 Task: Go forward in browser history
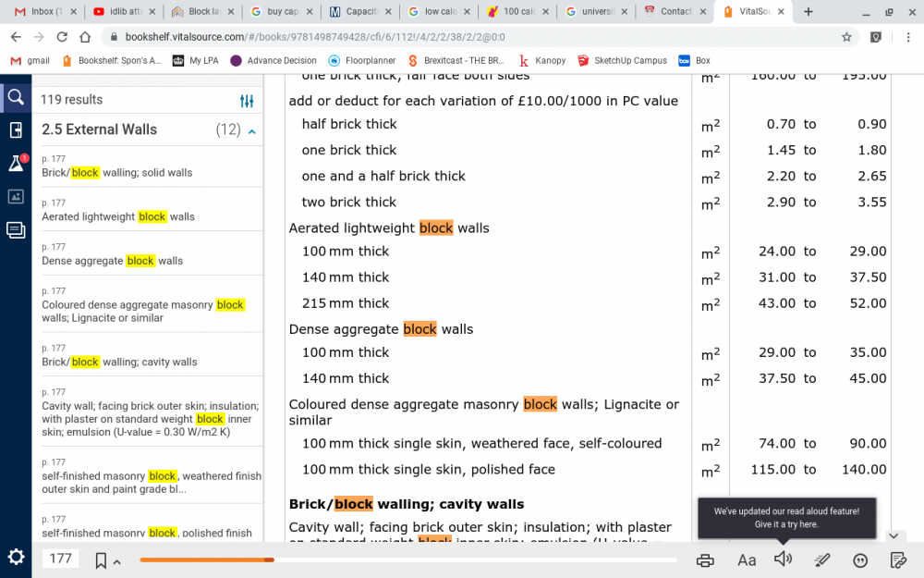(x=39, y=37)
